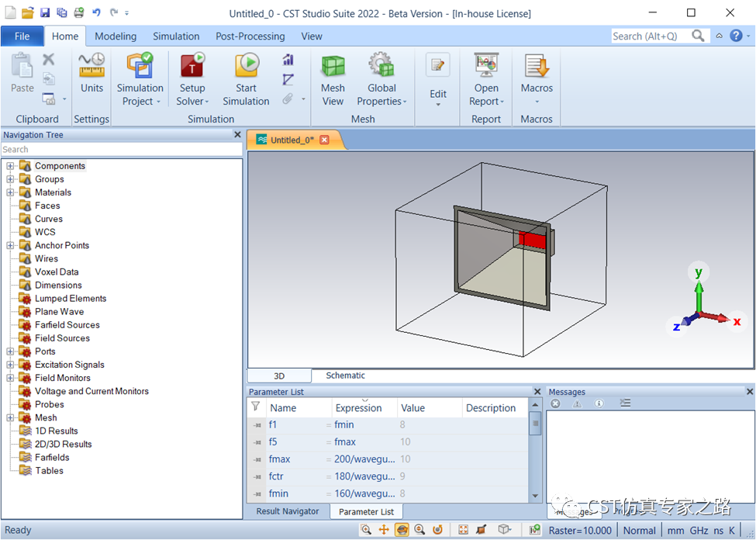Toggle the info filter in Messages panel
The height and width of the screenshot is (540, 756).
(599, 403)
